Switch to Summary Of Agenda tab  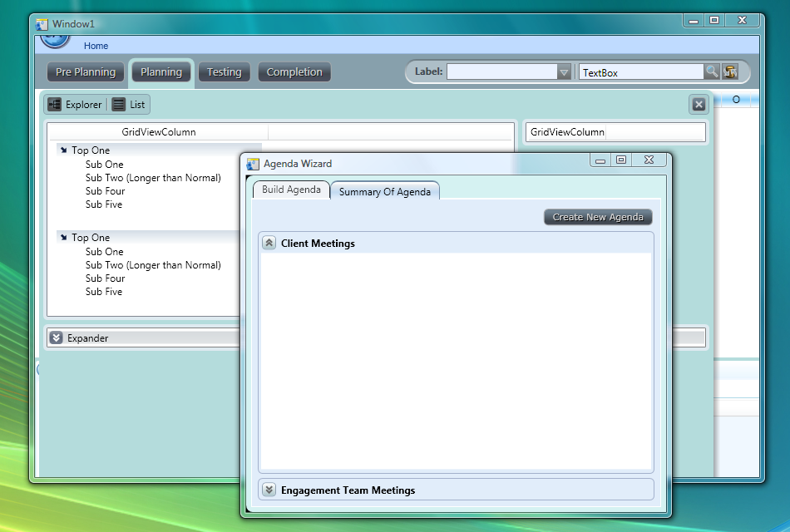point(384,192)
